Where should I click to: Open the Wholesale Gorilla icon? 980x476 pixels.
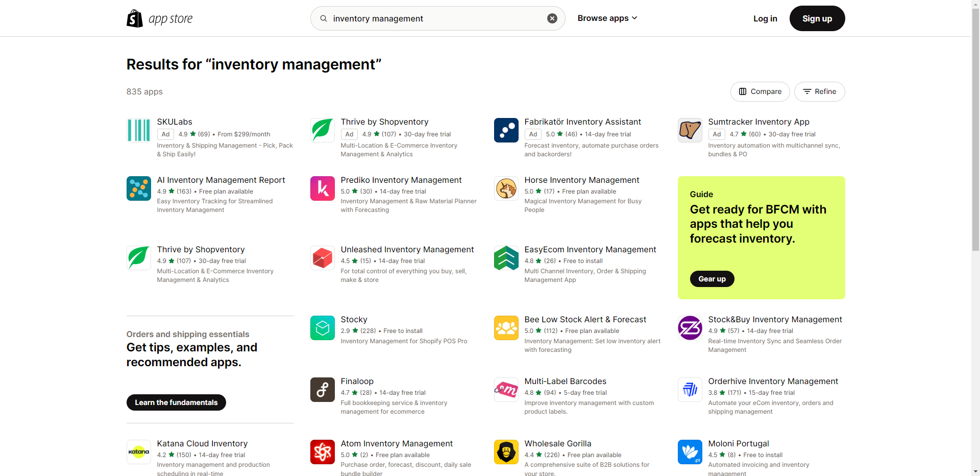click(x=506, y=452)
